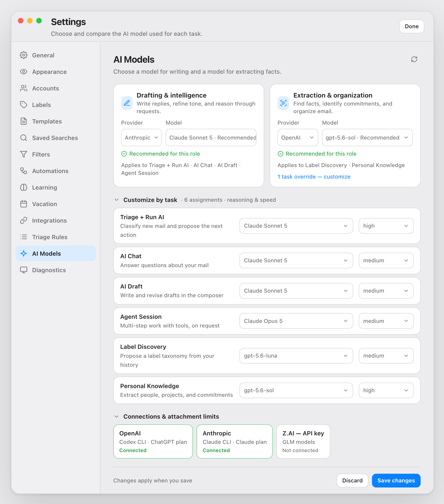
Task: Open the Claude Sonnet 5 Recommended model dropdown
Action: click(x=211, y=137)
